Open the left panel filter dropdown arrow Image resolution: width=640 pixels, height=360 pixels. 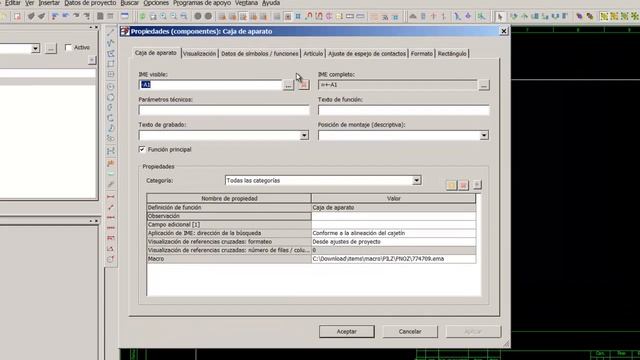click(x=36, y=49)
